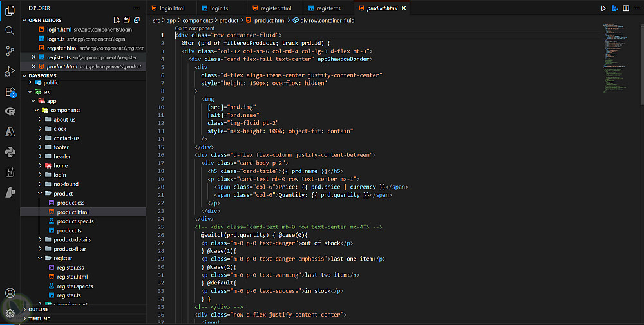Switch to the register.ts editor tab
This screenshot has height=325, width=644.
[327, 8]
